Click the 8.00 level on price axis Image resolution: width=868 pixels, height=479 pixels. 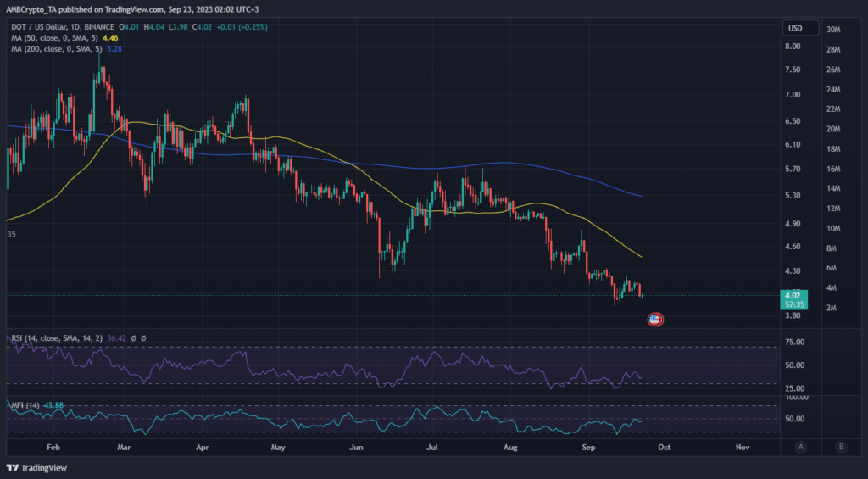[793, 47]
